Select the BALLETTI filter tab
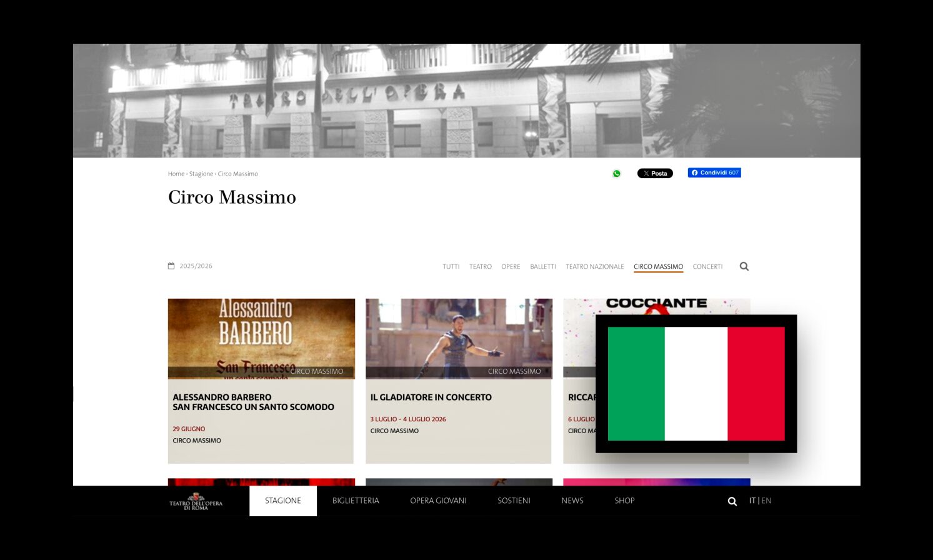This screenshot has height=560, width=933. pos(543,267)
